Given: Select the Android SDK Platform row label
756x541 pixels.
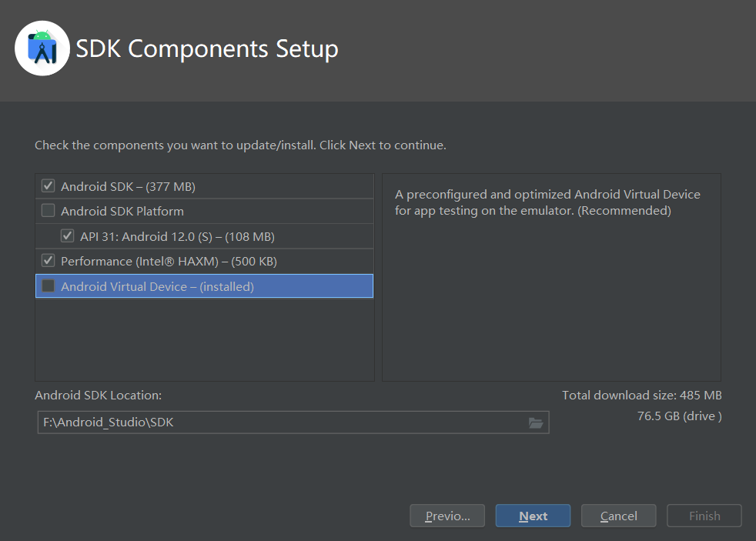Looking at the screenshot, I should point(122,211).
